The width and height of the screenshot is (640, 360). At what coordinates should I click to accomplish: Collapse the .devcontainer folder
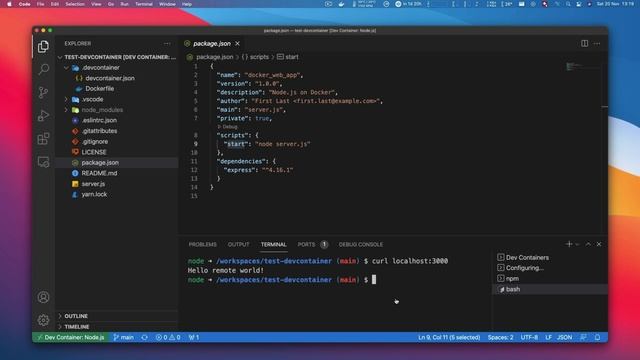pos(117,68)
